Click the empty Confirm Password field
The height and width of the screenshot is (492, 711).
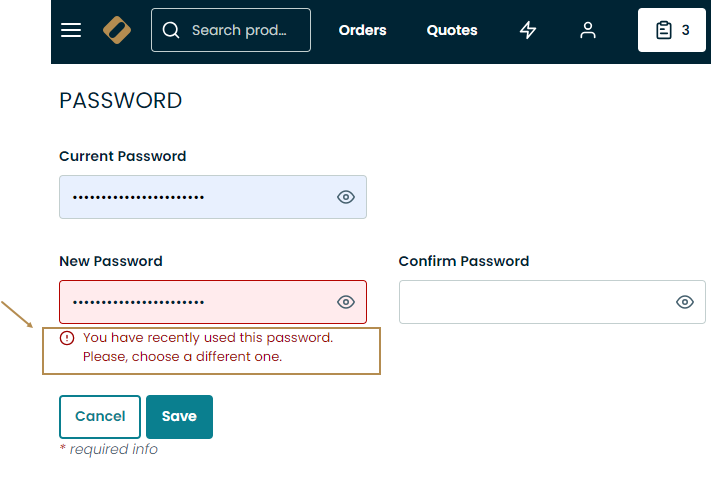coord(535,302)
